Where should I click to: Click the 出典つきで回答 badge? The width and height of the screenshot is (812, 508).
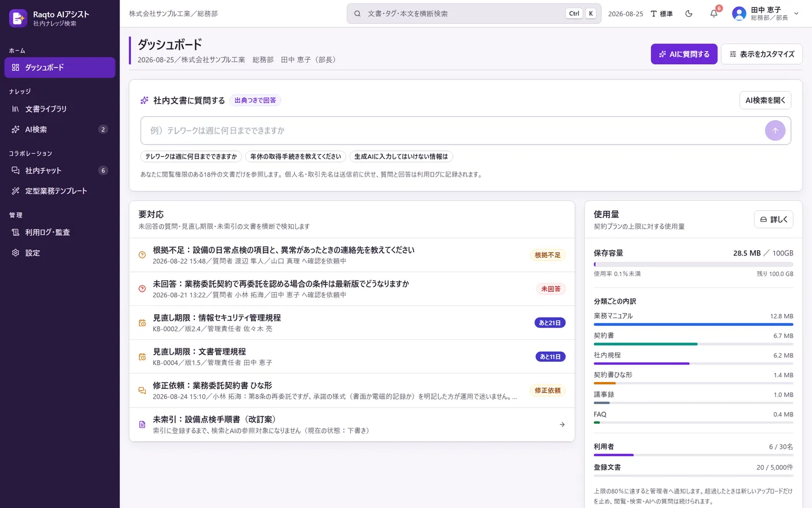click(x=255, y=100)
